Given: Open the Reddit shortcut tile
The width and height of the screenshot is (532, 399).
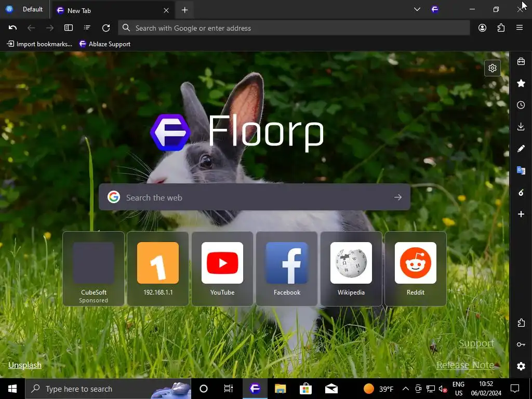Looking at the screenshot, I should (416, 269).
